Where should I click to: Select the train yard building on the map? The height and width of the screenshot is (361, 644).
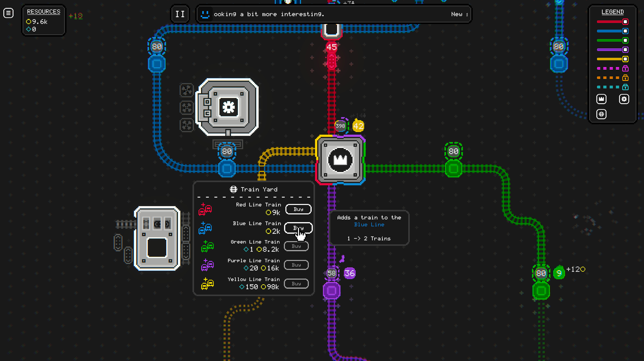point(157,239)
